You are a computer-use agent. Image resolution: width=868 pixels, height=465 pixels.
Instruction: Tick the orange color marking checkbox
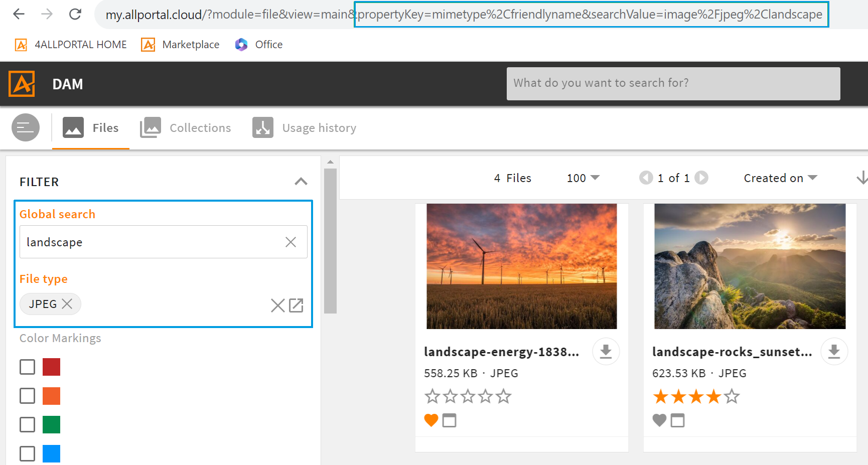(x=28, y=396)
